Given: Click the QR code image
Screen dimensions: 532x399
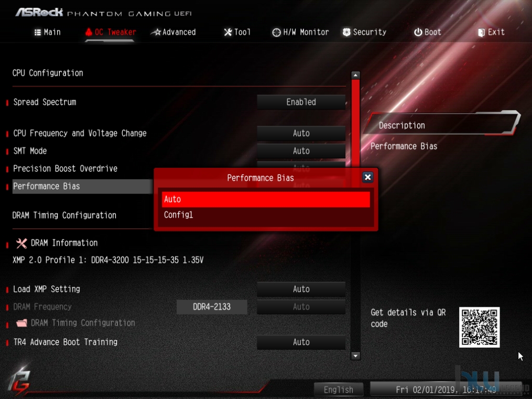Looking at the screenshot, I should pos(479,327).
